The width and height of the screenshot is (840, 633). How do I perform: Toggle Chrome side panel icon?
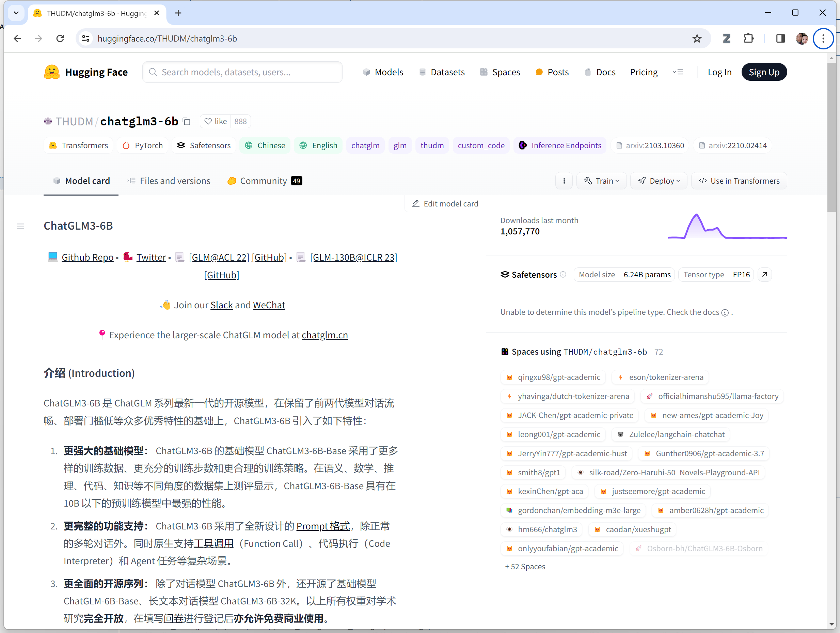coord(780,38)
